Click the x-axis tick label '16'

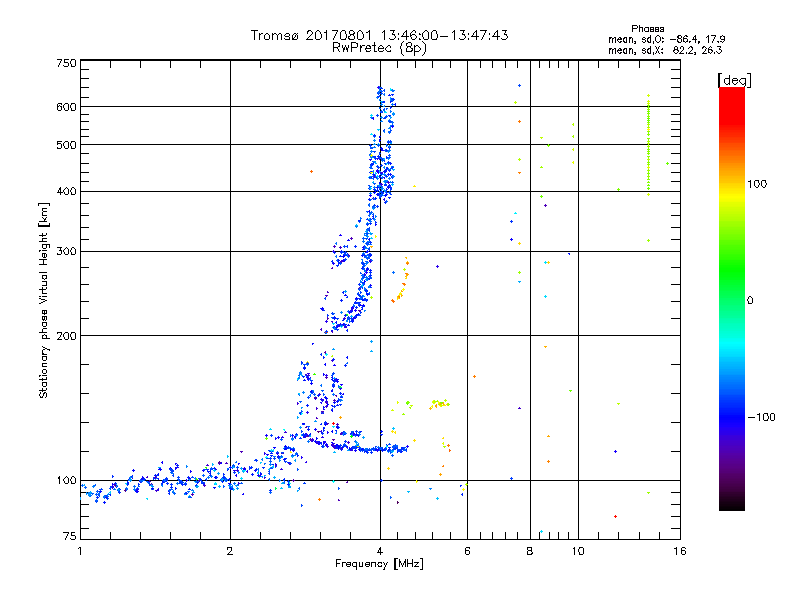tap(680, 551)
